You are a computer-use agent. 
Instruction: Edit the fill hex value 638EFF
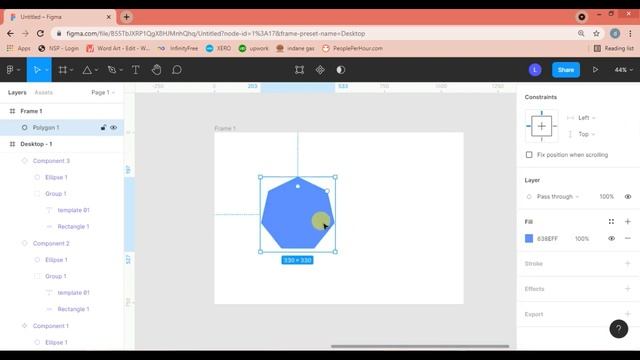click(547, 238)
